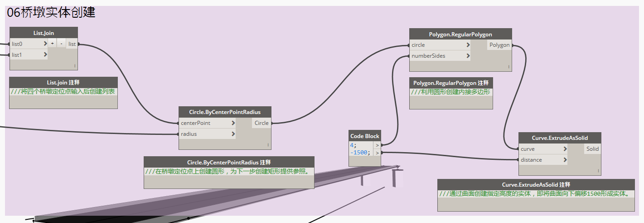Image resolution: width=644 pixels, height=223 pixels.
Task: Click the value -1500; in the Code Block
Action: [x=360, y=153]
